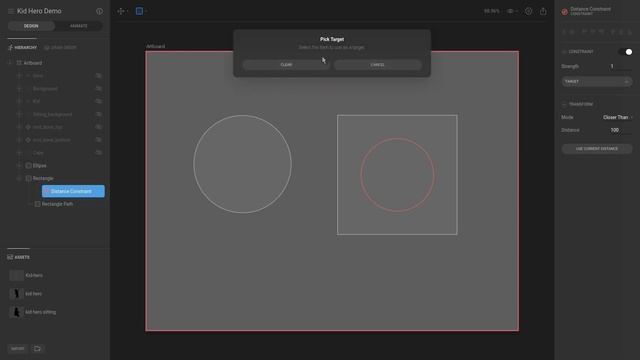Select the Draw Order panel tab
Image resolution: width=640 pixels, height=360 pixels.
(60, 47)
